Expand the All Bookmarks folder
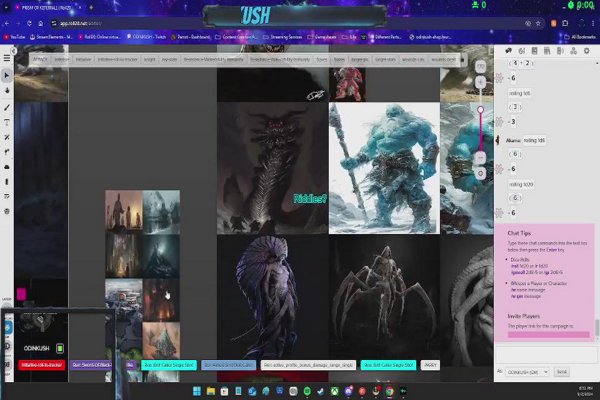 click(580, 37)
